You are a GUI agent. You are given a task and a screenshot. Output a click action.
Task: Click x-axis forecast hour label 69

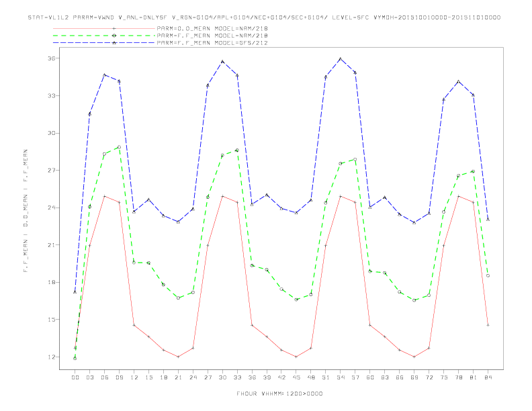coord(414,377)
